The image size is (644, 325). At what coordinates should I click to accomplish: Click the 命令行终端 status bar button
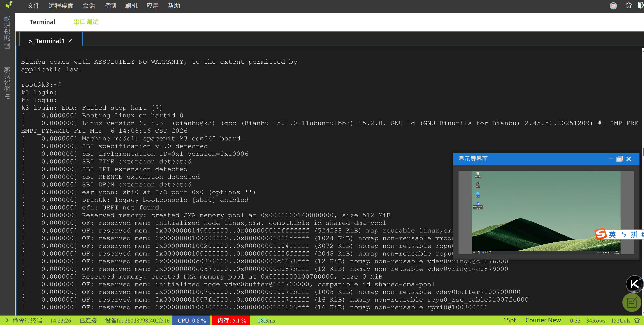pyautogui.click(x=24, y=320)
